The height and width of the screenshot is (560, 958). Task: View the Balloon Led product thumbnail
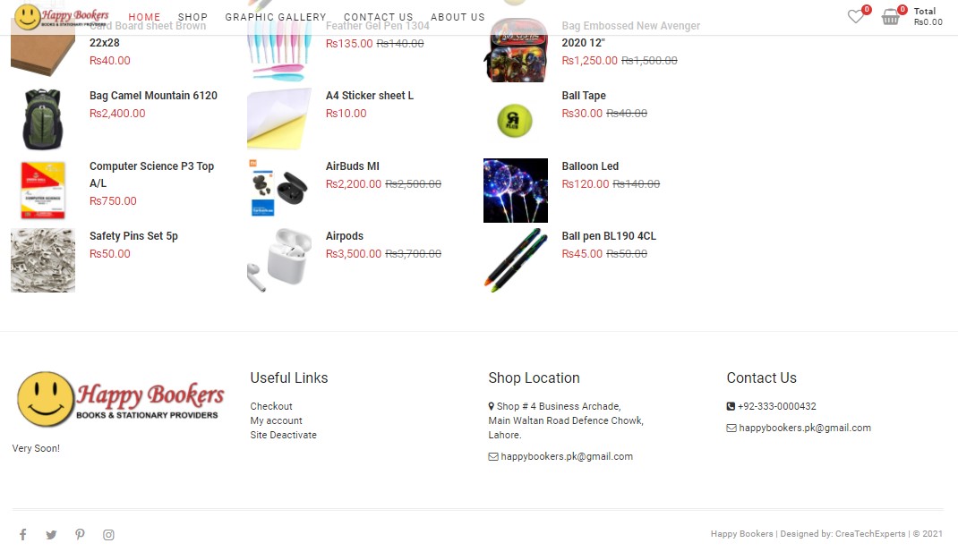[516, 191]
